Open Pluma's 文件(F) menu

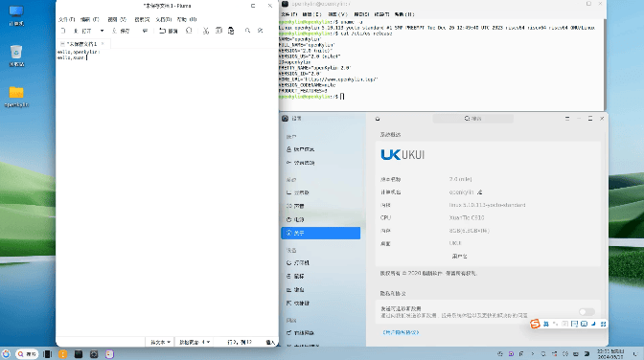click(66, 19)
